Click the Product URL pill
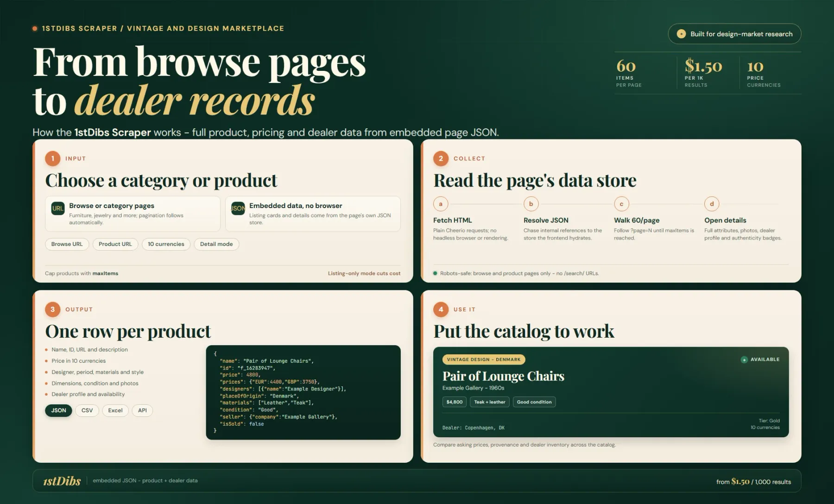The image size is (834, 504). (x=115, y=244)
